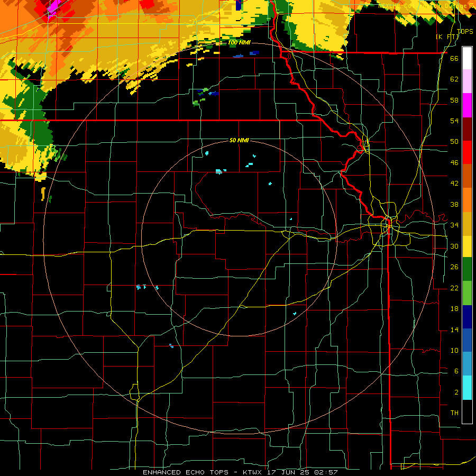Image resolution: width=476 pixels, height=476 pixels.
Task: Click the magenta echo-top core on the map
Action: coord(54,6)
